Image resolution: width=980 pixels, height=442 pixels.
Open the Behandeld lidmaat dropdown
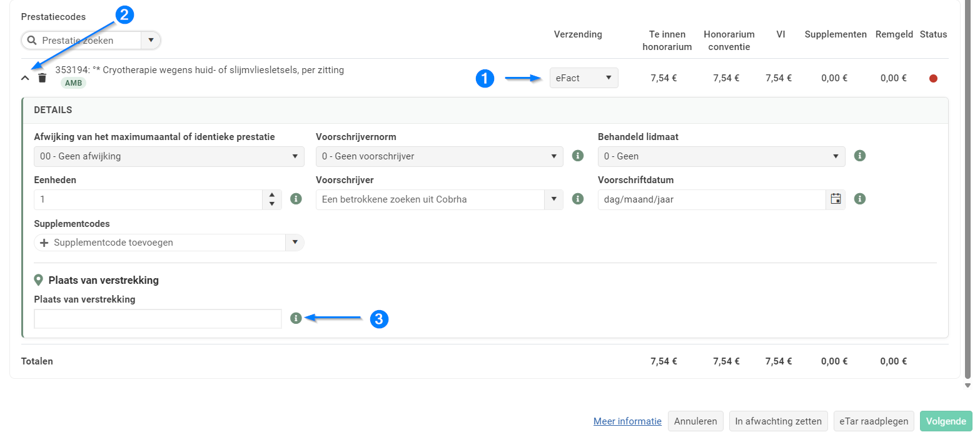[721, 156]
